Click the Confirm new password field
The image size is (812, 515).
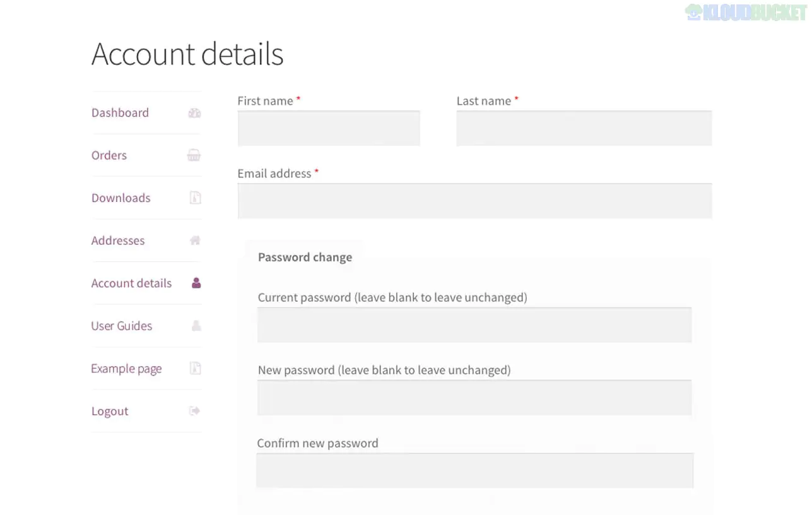pos(474,471)
